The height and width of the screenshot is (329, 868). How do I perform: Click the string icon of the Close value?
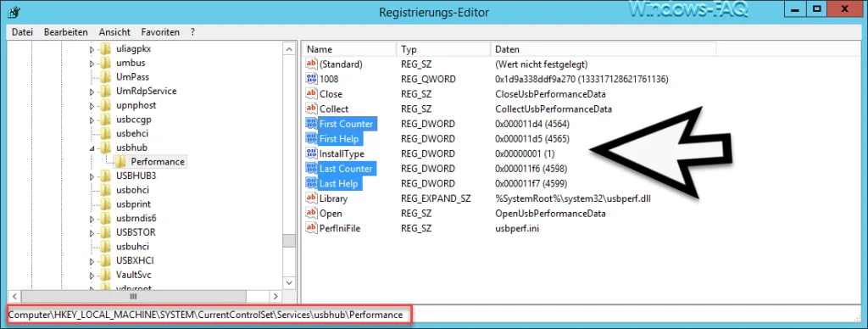(311, 94)
